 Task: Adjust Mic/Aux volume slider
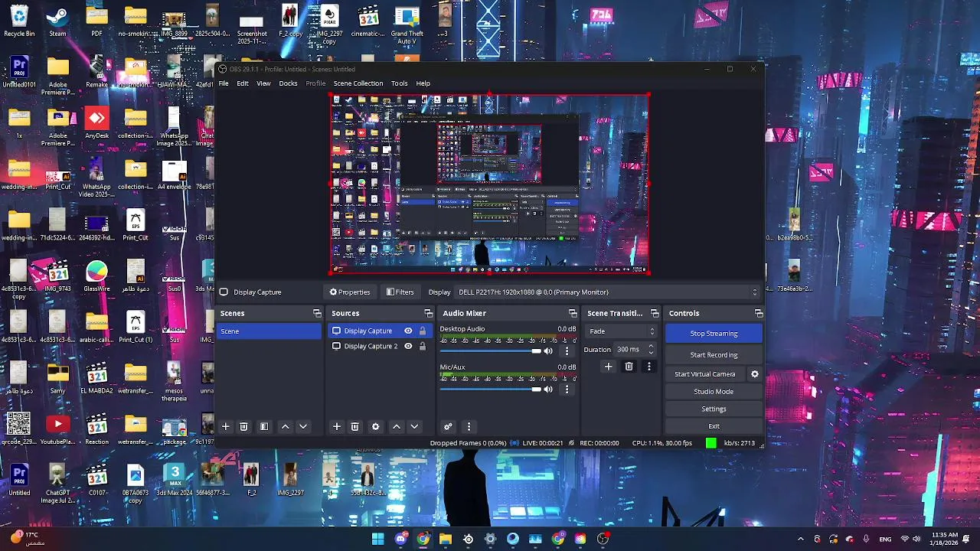pos(490,390)
